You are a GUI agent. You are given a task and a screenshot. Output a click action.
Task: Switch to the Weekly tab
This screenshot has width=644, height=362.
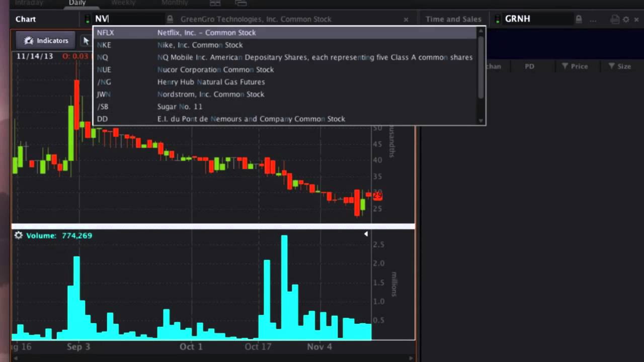point(123,3)
